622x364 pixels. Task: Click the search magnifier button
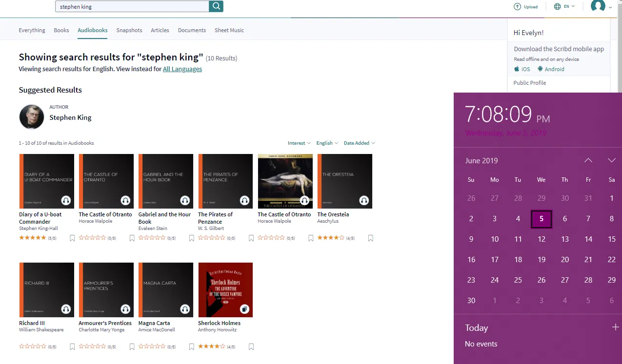click(x=216, y=6)
